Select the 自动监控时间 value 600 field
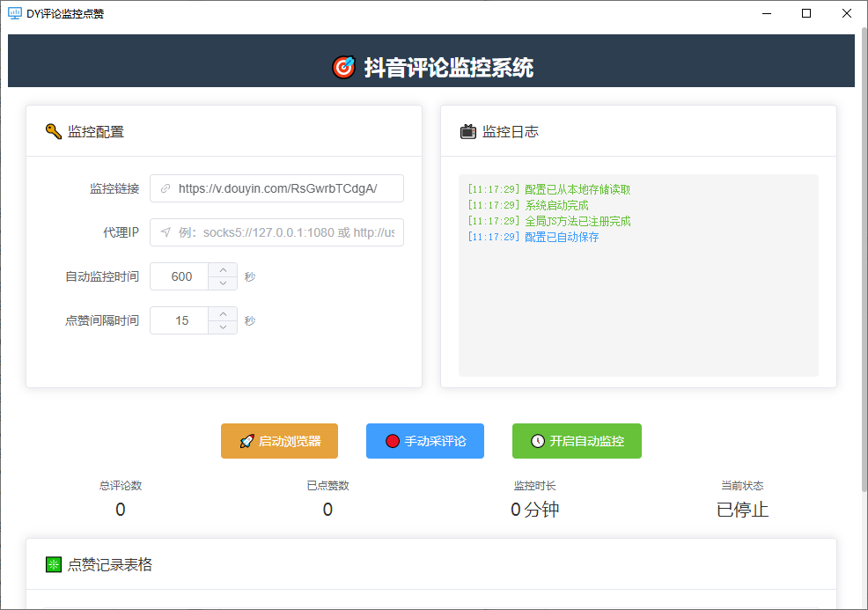The width and height of the screenshot is (868, 610). click(181, 276)
